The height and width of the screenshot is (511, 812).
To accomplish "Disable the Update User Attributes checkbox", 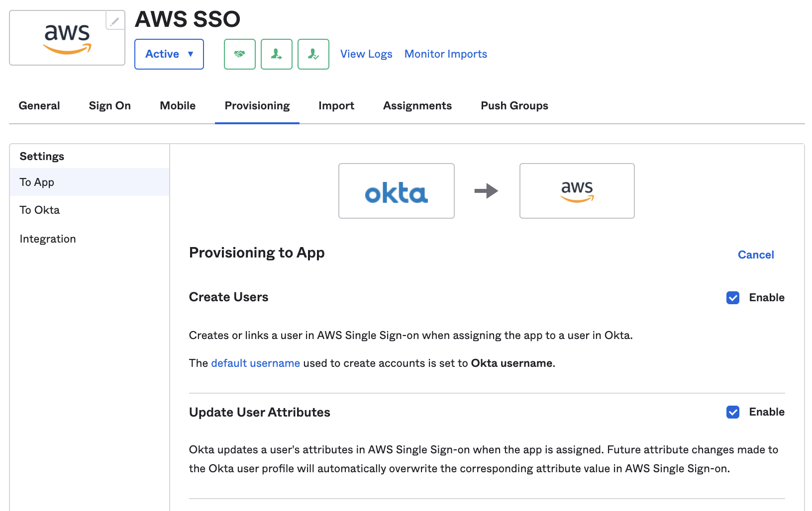I will (x=732, y=412).
